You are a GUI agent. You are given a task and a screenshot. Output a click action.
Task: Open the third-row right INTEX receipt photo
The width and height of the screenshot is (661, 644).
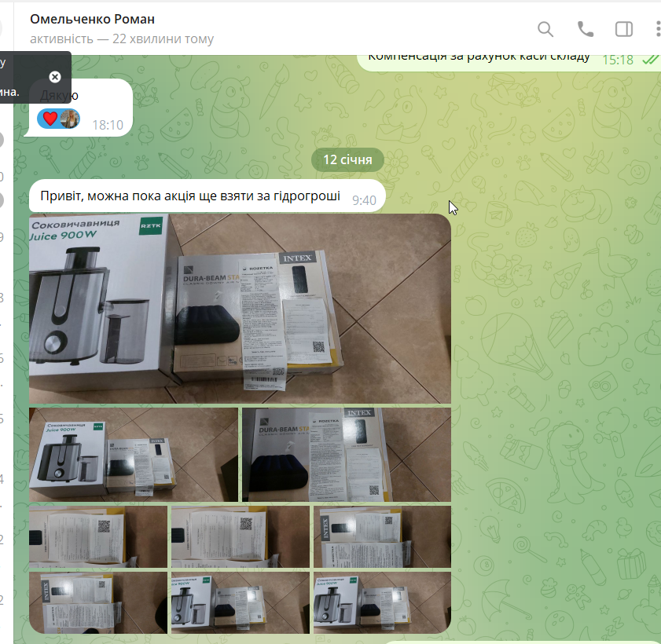[x=382, y=536]
